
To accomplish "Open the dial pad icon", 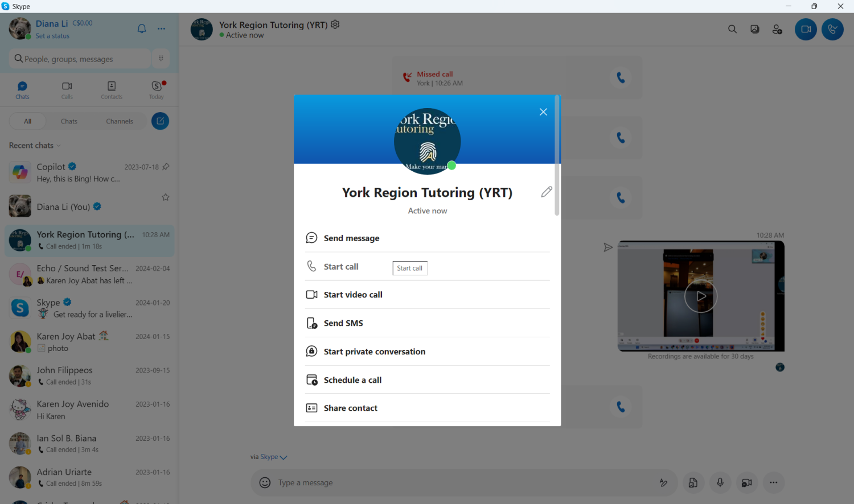I will (161, 58).
